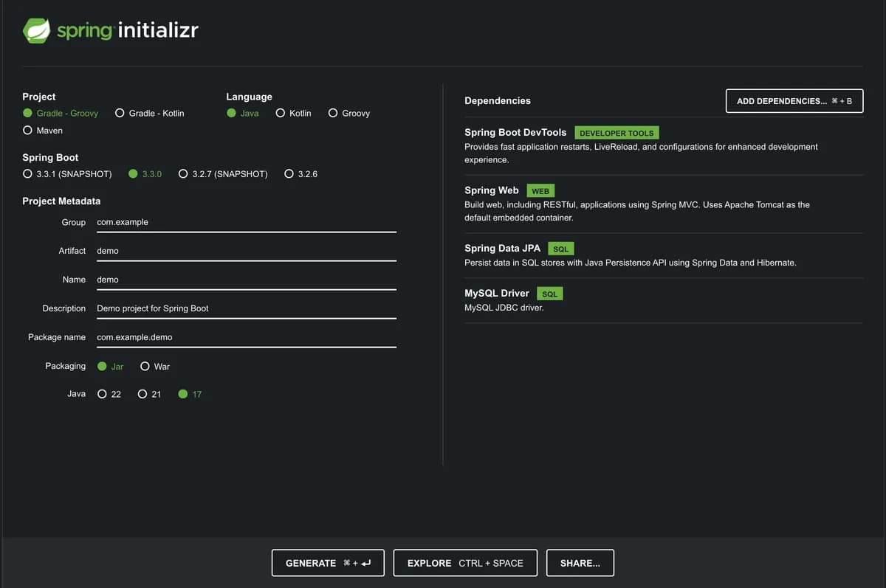Click the Spring Boot DevTools dependency
This screenshot has width=886, height=588.
515,132
